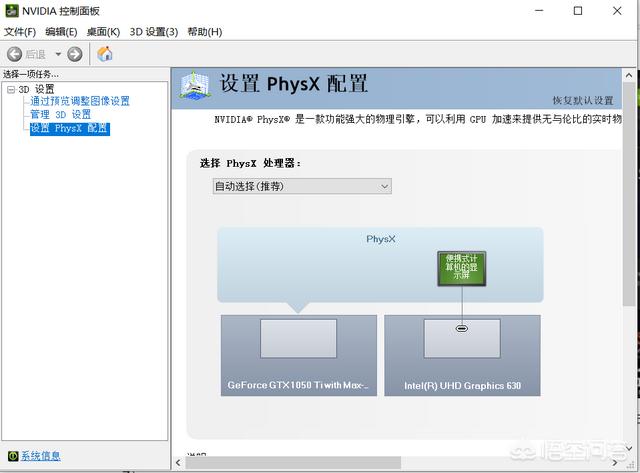
Task: Collapse the 3D 设置 tree node
Action: pos(11,89)
